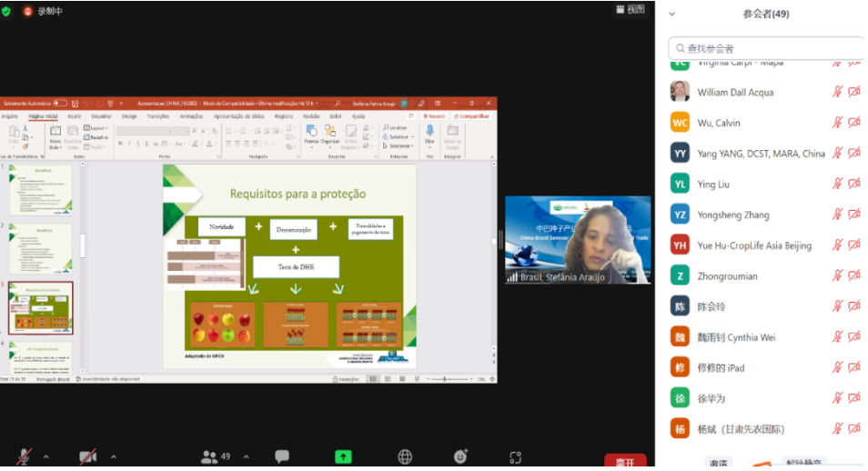
Task: Expand audio options arrow beside microphone
Action: click(x=45, y=456)
